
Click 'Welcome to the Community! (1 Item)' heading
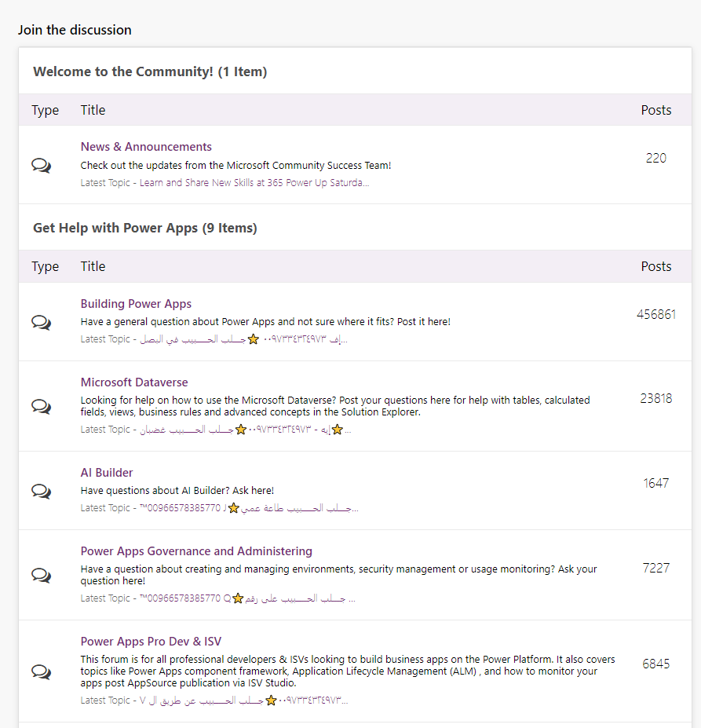tap(150, 71)
